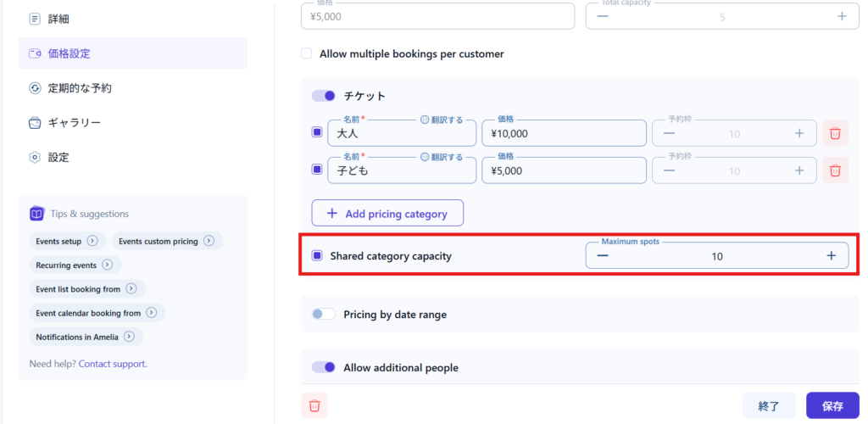Click Add pricing category button

coord(387,214)
